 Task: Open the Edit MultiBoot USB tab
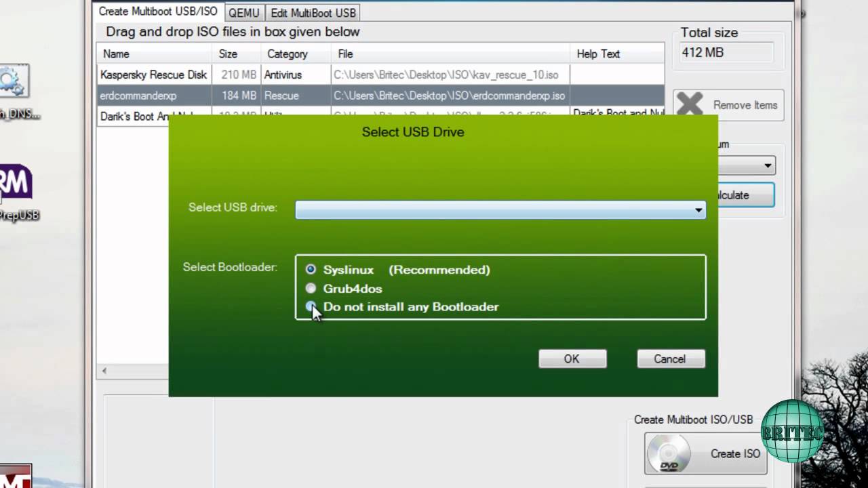click(313, 13)
